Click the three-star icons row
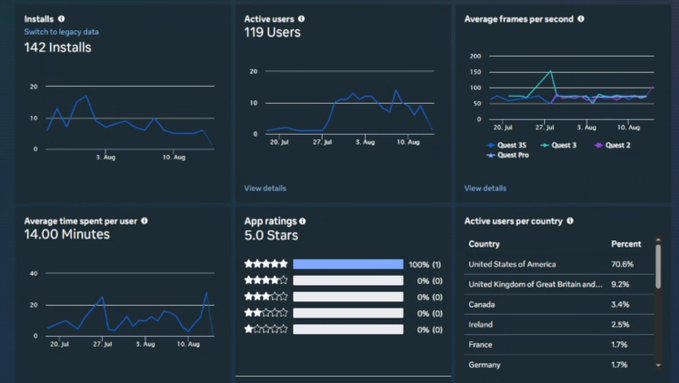The height and width of the screenshot is (383, 679). tap(266, 296)
